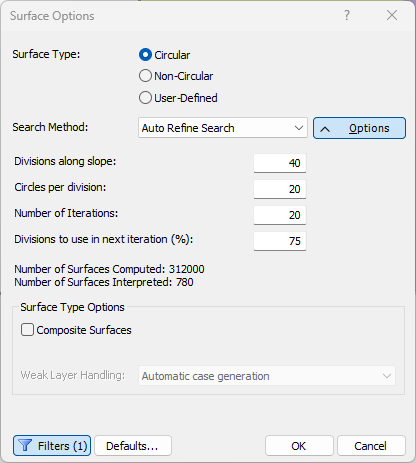Edit the Number of Iterations field
The height and width of the screenshot is (463, 416).
point(280,215)
